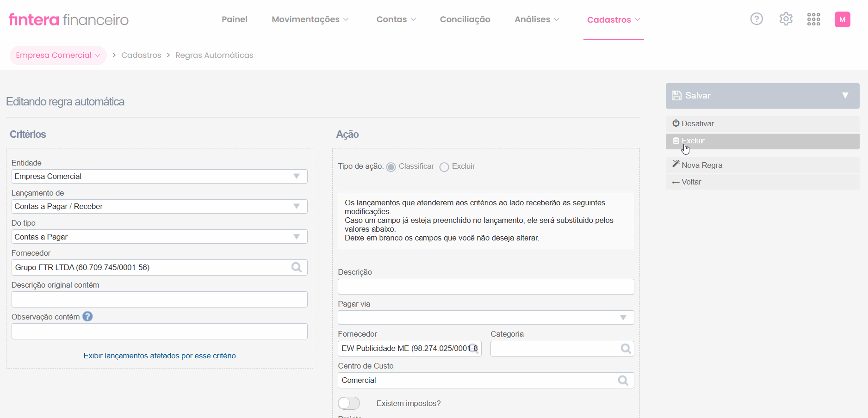The image size is (868, 418).
Task: Click the Centro de Custo search magnifier
Action: coord(623,380)
